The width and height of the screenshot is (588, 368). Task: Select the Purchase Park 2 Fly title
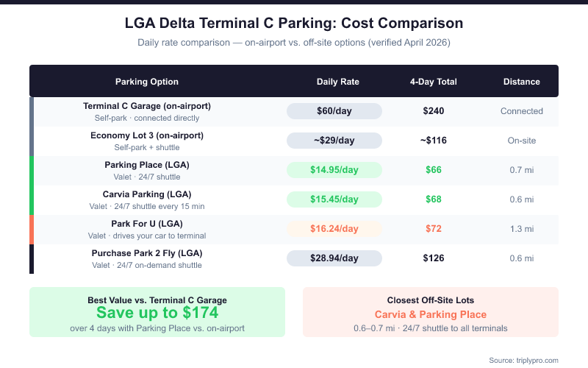147,253
